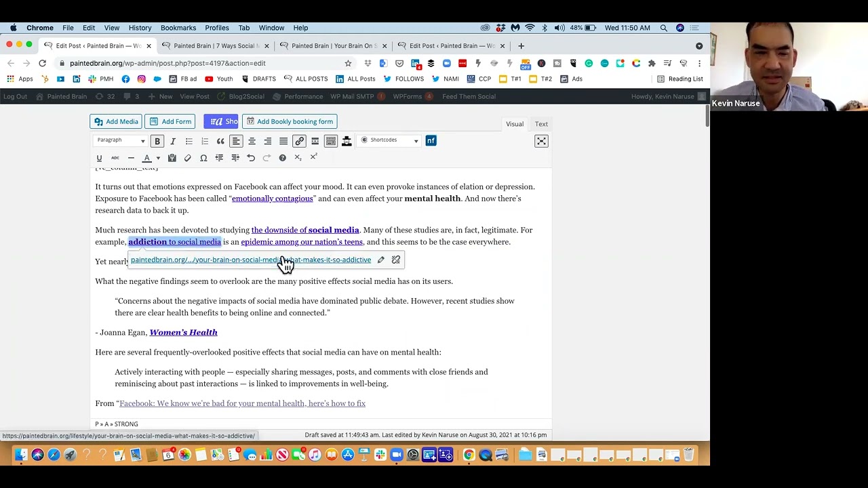Switch to the Text editor tab

(541, 124)
